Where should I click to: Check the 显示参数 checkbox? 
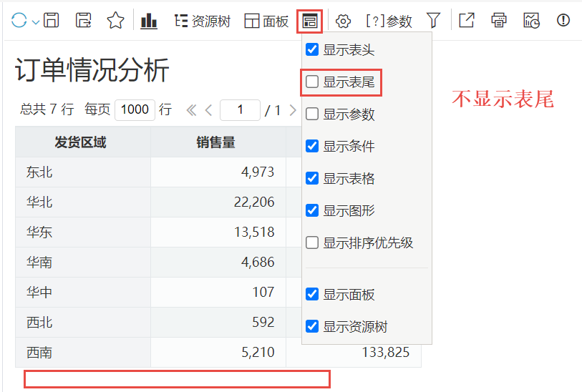pos(312,114)
